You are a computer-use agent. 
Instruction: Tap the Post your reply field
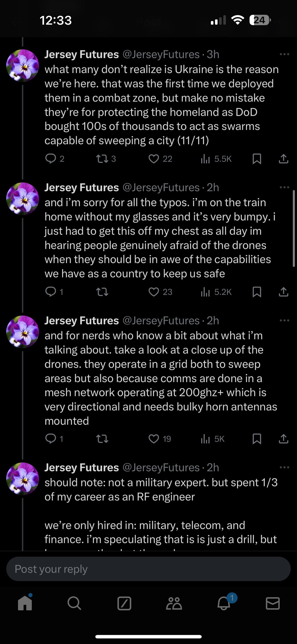coord(148,569)
